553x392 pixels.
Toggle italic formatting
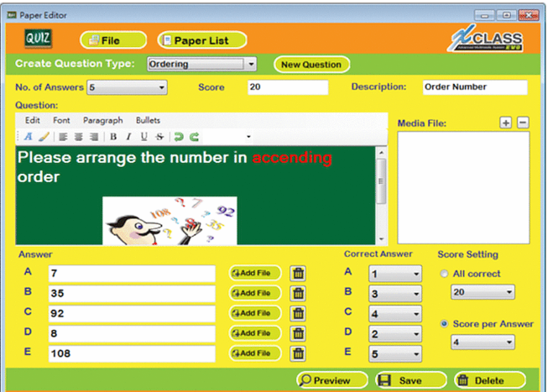(x=128, y=137)
